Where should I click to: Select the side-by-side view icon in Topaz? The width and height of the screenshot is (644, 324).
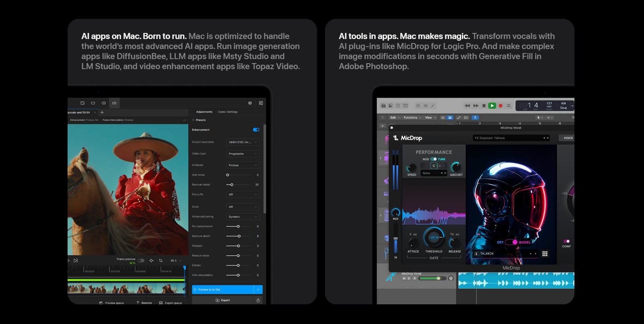coord(114,103)
